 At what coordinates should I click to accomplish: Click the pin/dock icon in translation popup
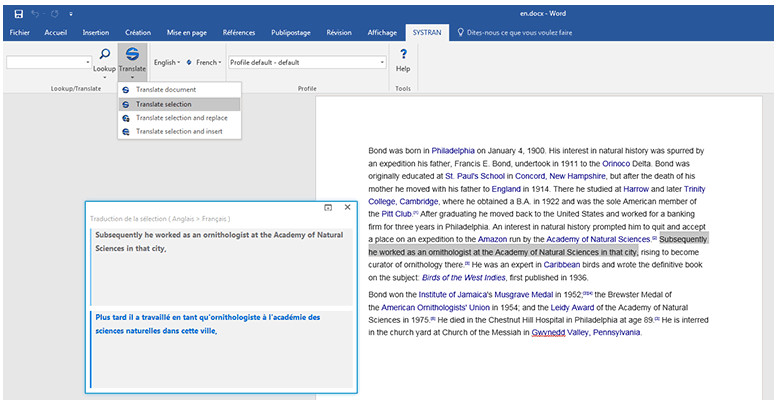pyautogui.click(x=328, y=207)
